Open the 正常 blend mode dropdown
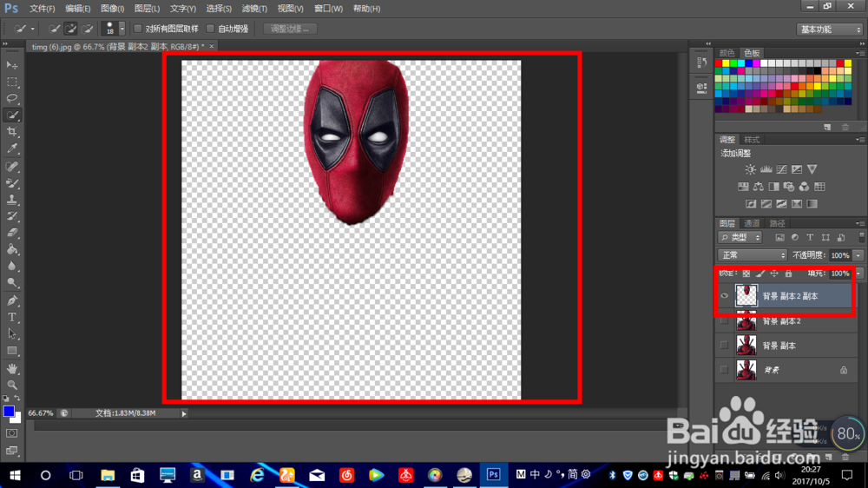The width and height of the screenshot is (868, 488). [753, 255]
